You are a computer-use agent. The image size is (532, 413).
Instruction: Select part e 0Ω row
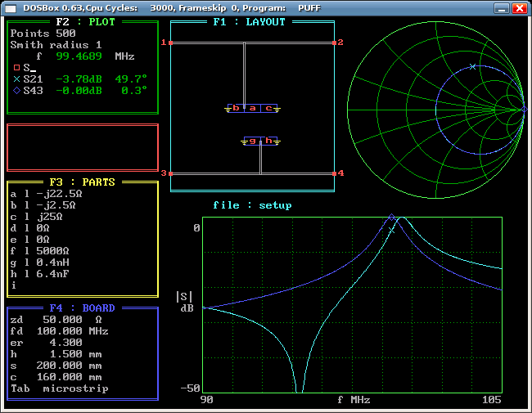click(29, 240)
